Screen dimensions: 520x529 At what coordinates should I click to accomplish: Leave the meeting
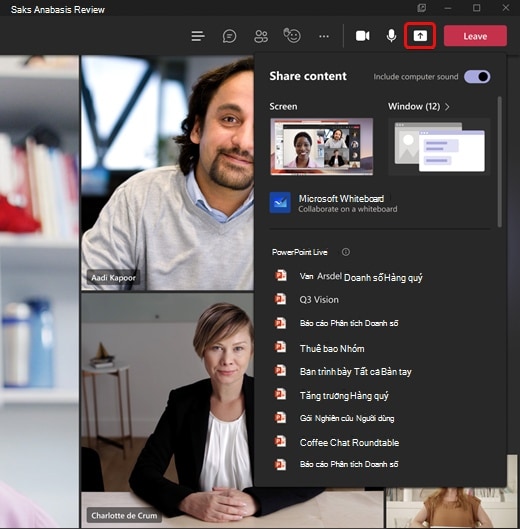click(x=475, y=36)
